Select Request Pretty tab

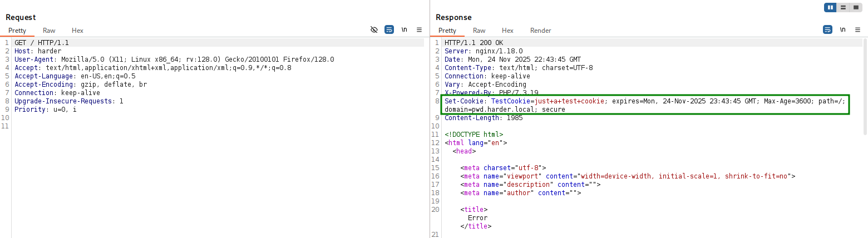17,31
